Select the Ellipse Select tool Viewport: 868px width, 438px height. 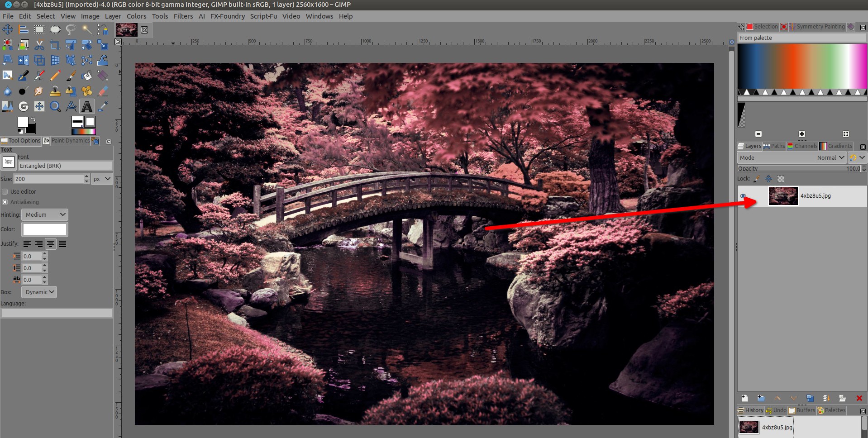click(x=55, y=29)
